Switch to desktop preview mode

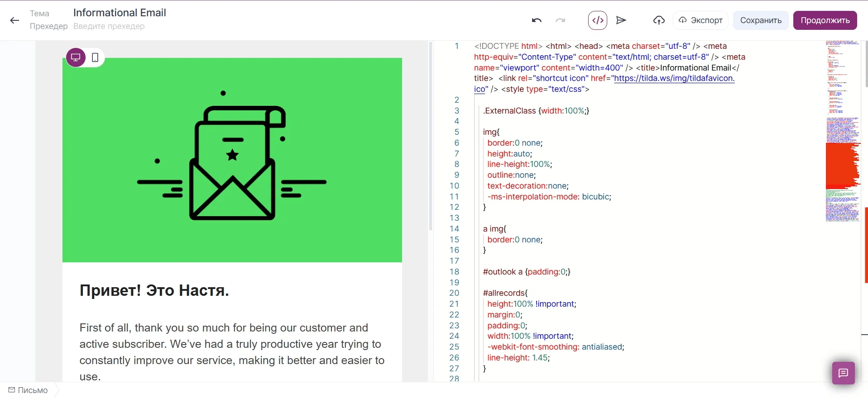tap(76, 57)
